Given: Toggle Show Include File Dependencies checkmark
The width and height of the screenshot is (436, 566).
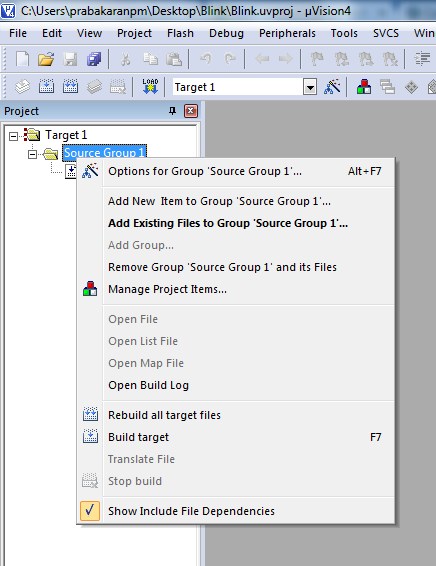Looking at the screenshot, I should point(90,510).
